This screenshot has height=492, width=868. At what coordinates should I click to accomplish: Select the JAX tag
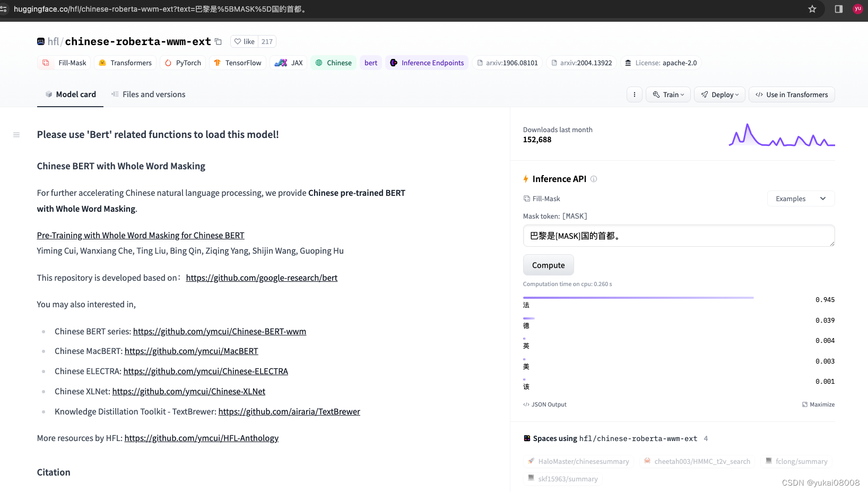coord(289,63)
